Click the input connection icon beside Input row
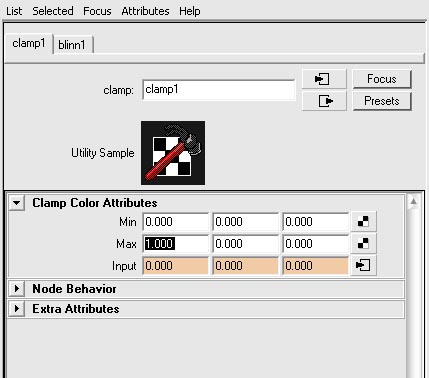This screenshot has width=429, height=378. tap(363, 266)
